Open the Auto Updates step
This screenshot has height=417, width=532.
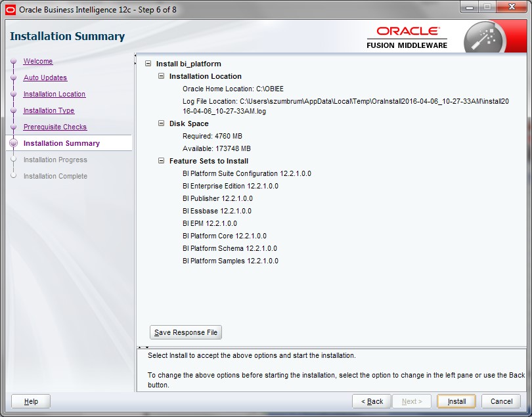(45, 78)
